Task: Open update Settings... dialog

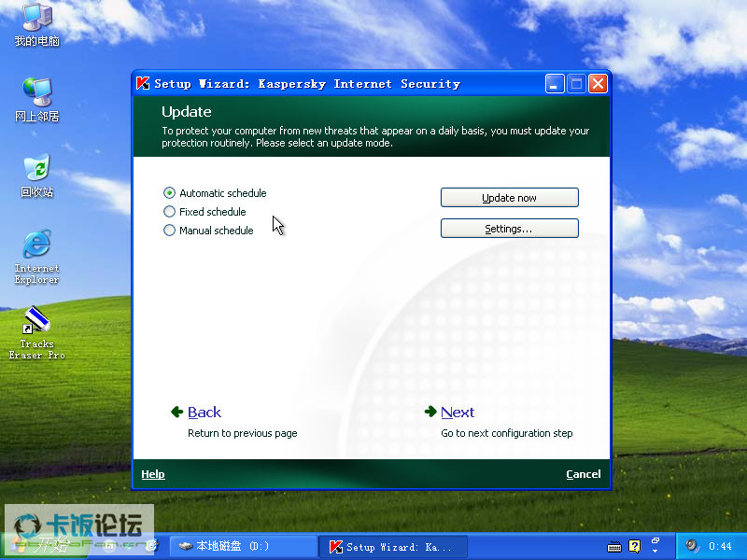Action: click(509, 229)
